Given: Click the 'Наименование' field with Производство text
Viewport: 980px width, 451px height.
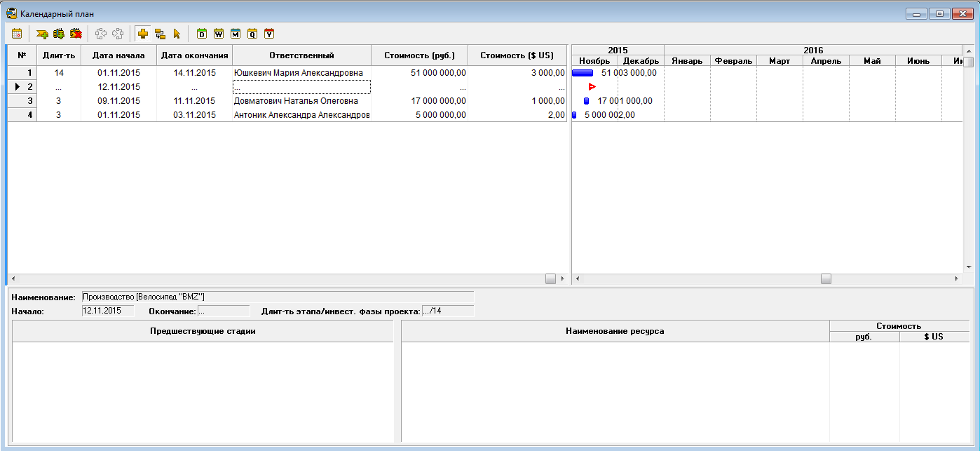Looking at the screenshot, I should coord(278,297).
